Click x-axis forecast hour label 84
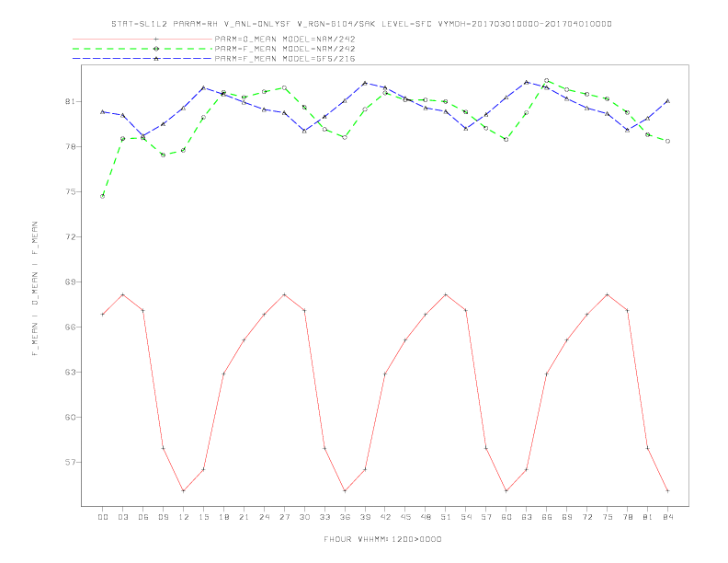The image size is (728, 563). (x=668, y=517)
